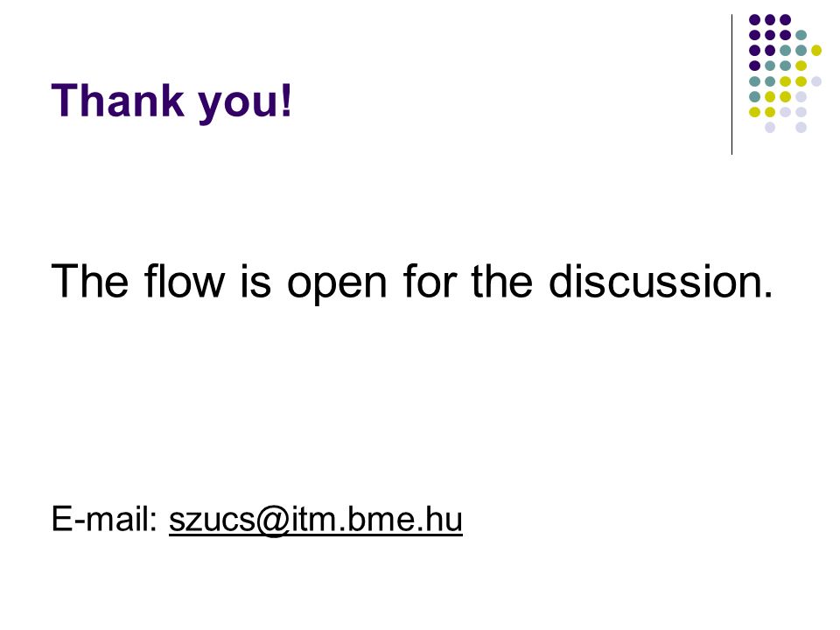
Task: Click the word "for" in the body text
Action: (430, 281)
